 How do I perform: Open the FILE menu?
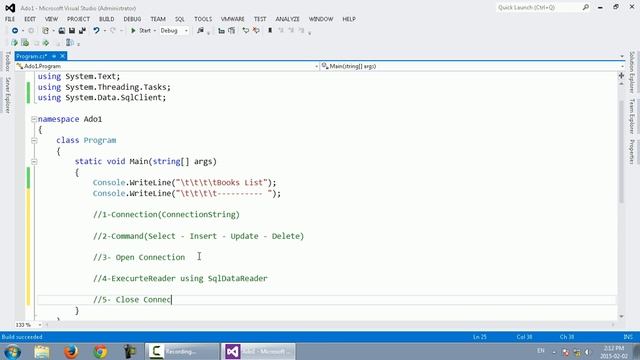pyautogui.click(x=10, y=19)
